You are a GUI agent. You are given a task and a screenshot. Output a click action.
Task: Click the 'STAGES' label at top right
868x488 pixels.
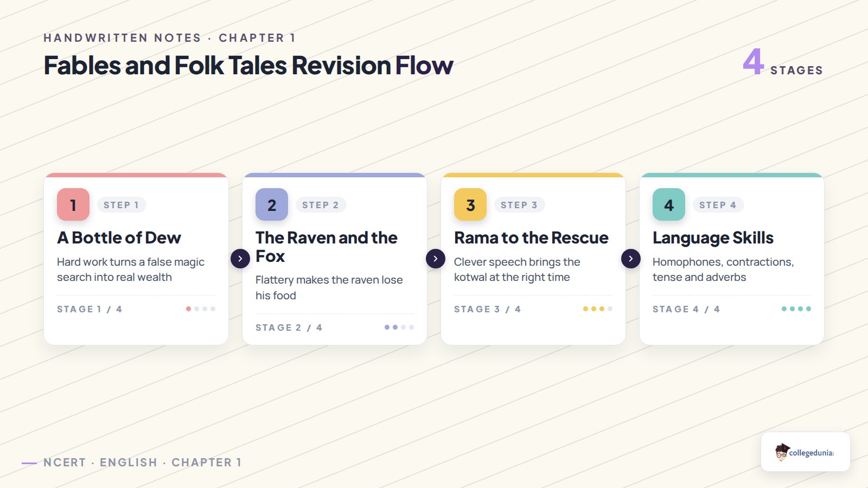(797, 70)
